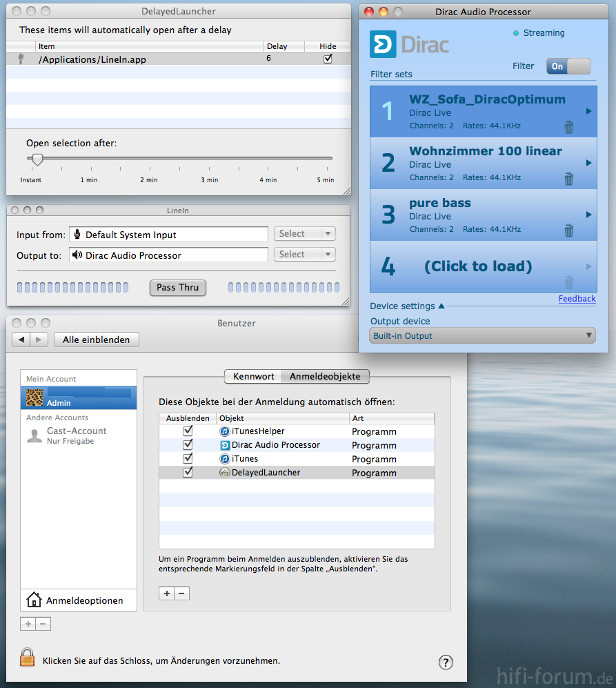
Task: Toggle Ausblenden checkbox for Dirac Audio Processor
Action: 188,444
